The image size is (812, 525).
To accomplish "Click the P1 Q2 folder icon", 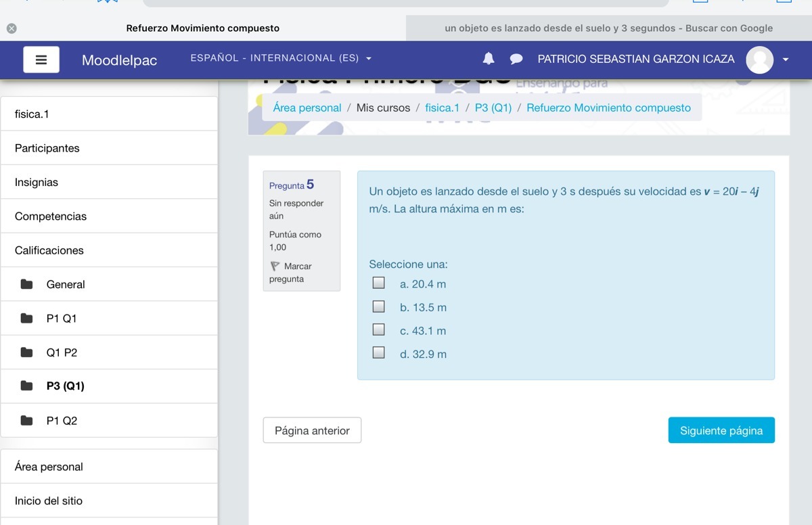I will click(26, 420).
